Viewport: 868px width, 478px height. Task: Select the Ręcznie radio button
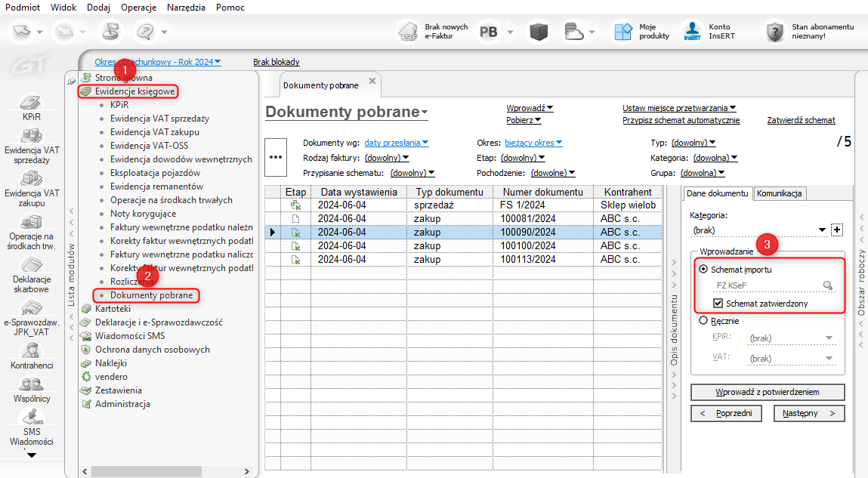704,320
